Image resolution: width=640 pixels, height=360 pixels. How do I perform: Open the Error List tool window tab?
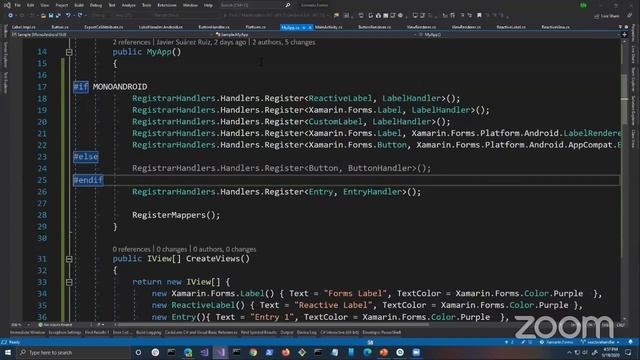point(122,333)
